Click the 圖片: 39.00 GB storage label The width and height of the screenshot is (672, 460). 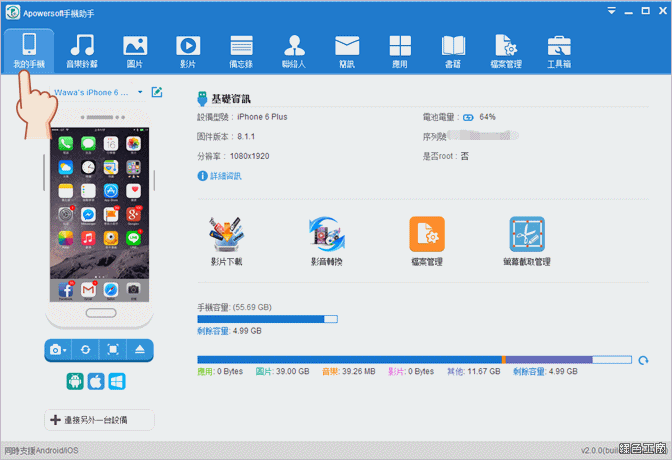point(282,372)
